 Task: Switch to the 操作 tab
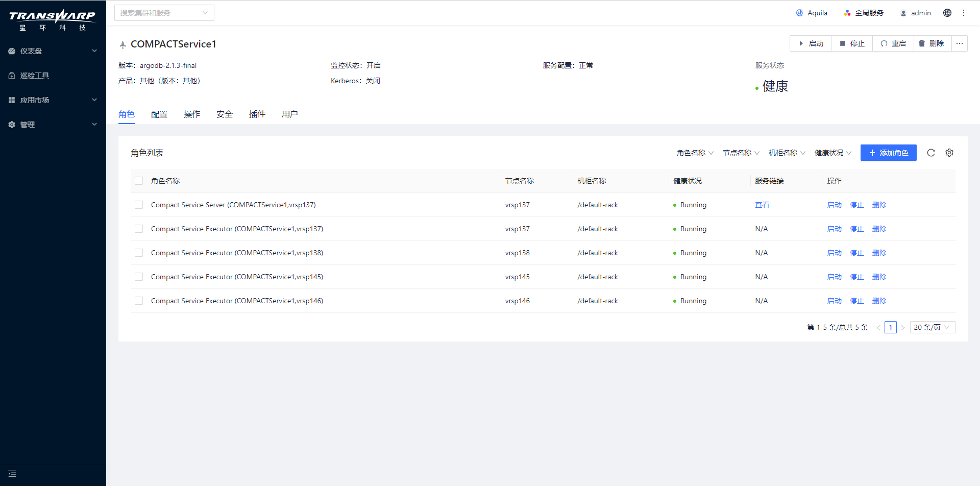click(192, 114)
